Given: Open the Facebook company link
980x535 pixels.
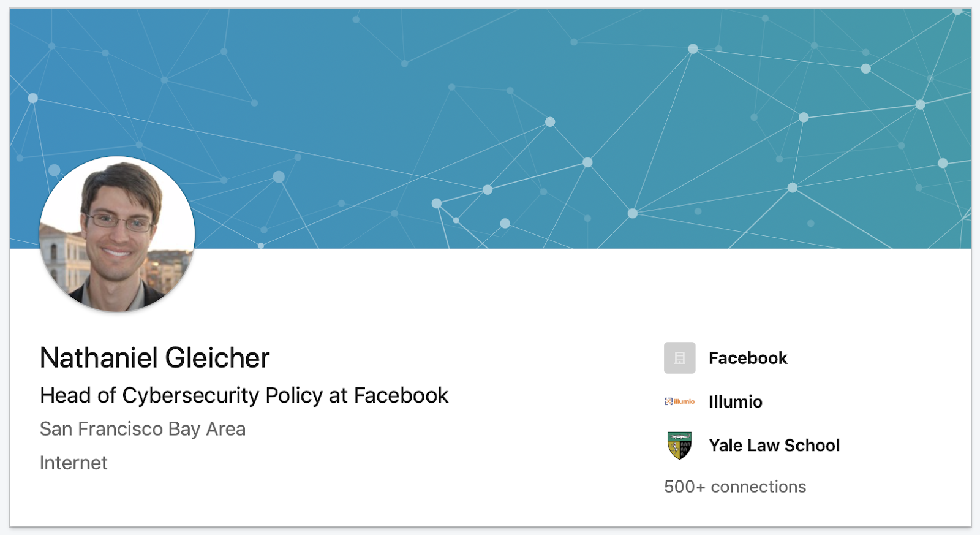Looking at the screenshot, I should (x=748, y=358).
